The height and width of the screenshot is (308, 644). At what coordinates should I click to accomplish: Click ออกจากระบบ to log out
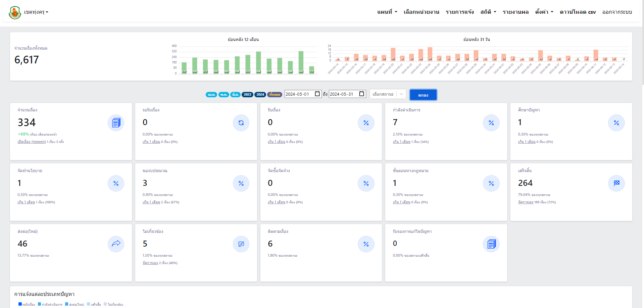click(x=617, y=12)
